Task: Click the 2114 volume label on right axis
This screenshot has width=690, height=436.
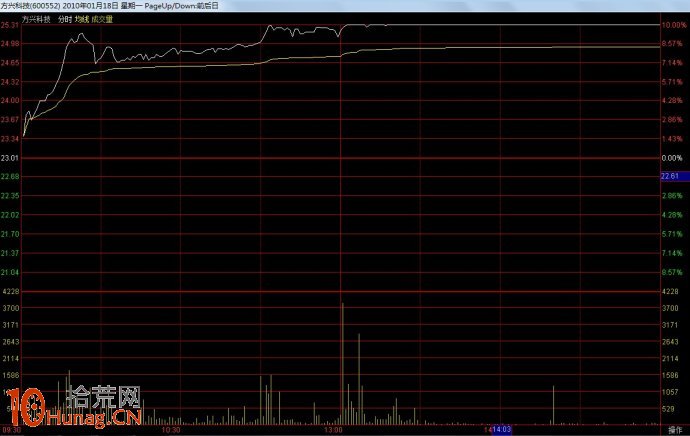Action: coord(670,359)
